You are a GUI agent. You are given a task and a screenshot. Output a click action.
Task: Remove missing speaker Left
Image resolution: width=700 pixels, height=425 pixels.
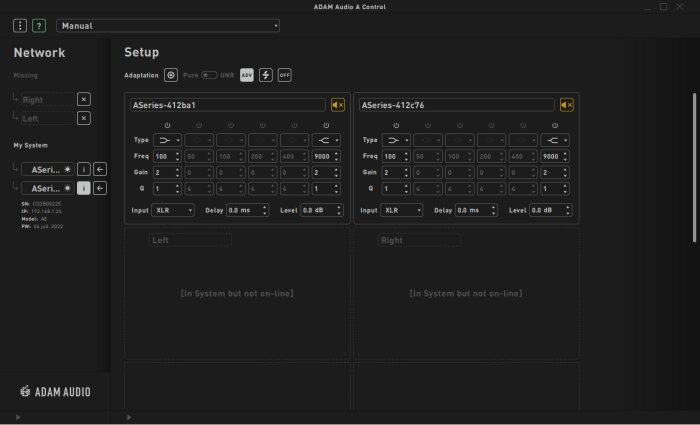tap(83, 118)
